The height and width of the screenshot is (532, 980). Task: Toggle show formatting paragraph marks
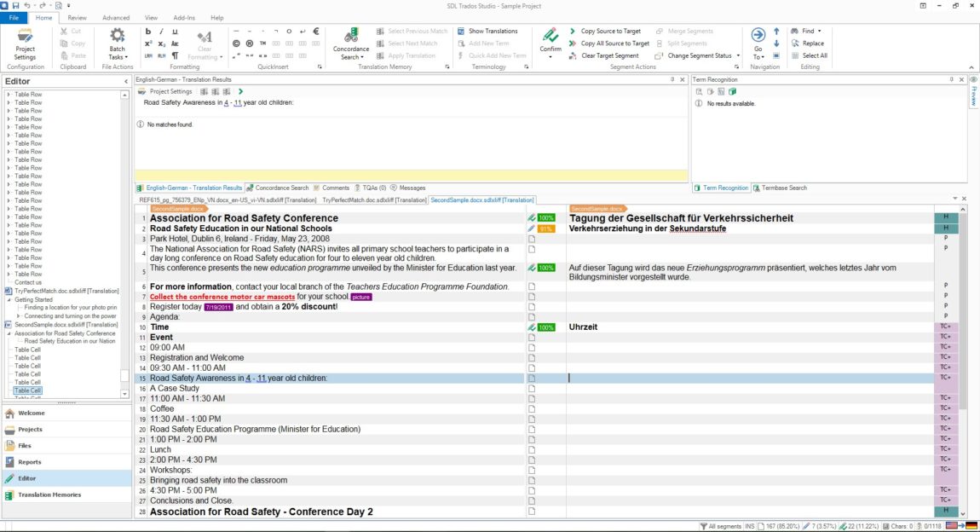[175, 55]
